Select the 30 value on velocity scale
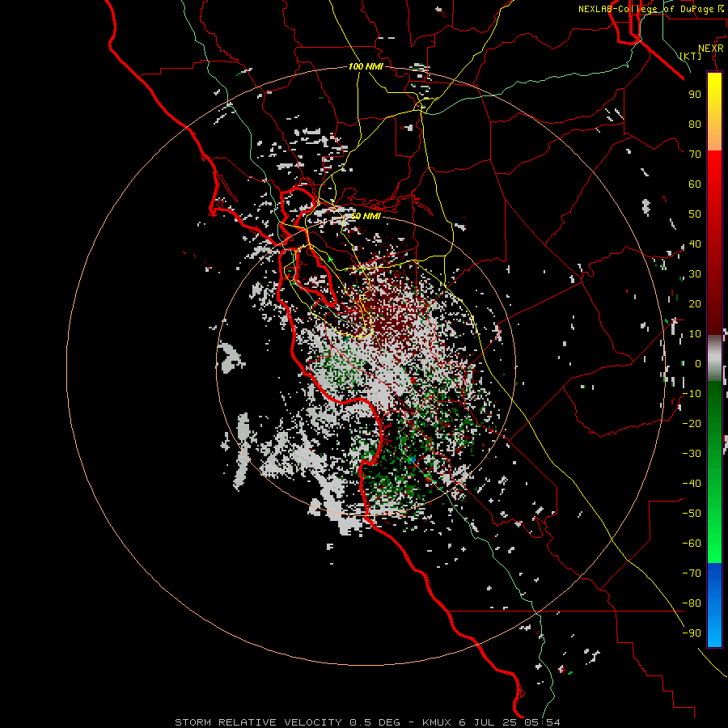Image resolution: width=728 pixels, height=728 pixels. [x=695, y=274]
